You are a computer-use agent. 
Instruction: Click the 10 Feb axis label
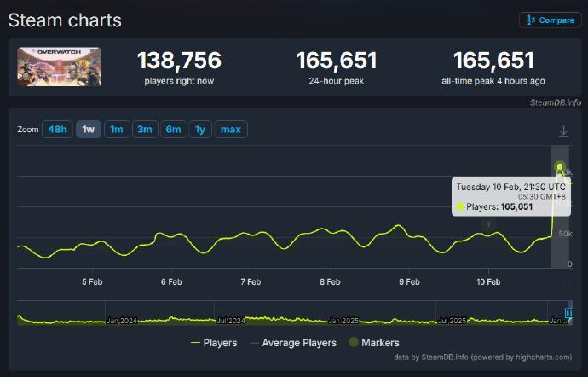(x=488, y=282)
